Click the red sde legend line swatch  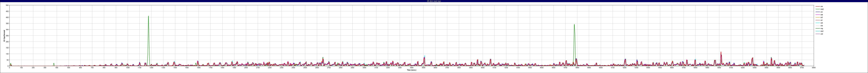coord(818,6)
